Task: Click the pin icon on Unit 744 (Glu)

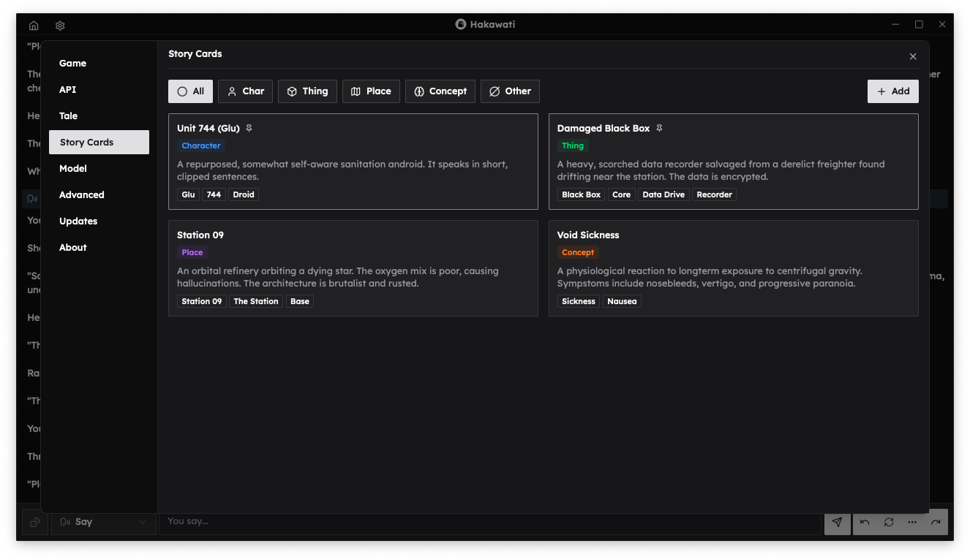Action: coord(249,129)
